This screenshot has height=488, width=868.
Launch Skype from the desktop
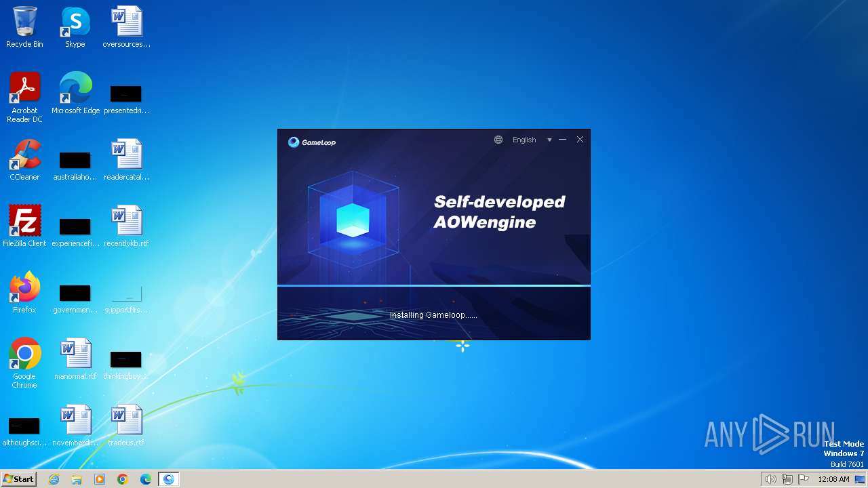[x=75, y=27]
